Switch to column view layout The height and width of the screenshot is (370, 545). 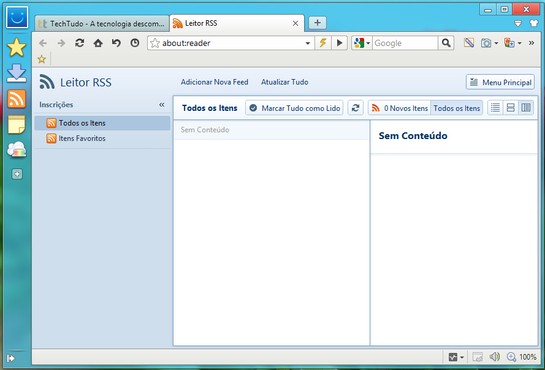pyautogui.click(x=526, y=108)
